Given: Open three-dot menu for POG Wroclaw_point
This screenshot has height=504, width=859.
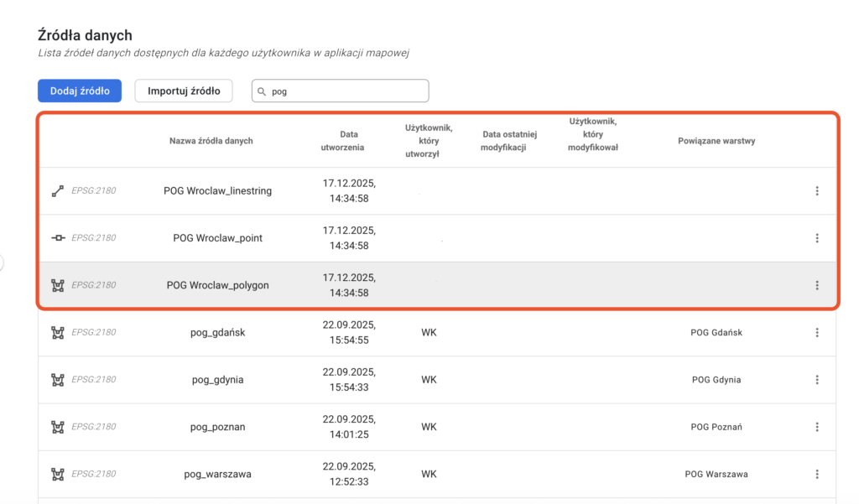Looking at the screenshot, I should (x=816, y=238).
